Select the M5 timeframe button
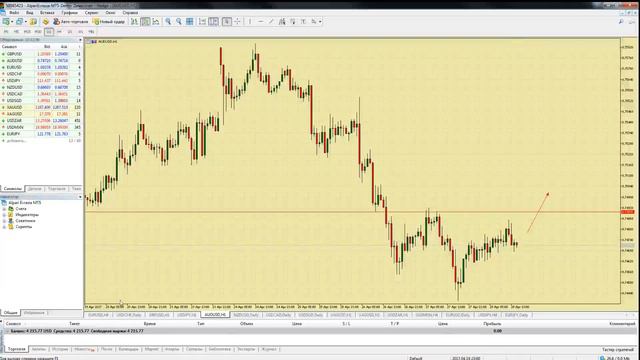Screen dimensions: 640x360 point(16,31)
